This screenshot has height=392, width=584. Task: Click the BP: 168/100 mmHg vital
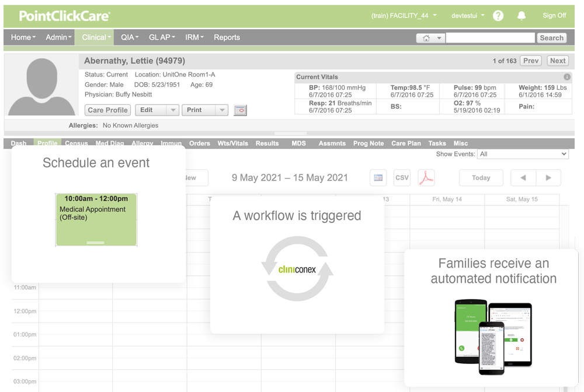pyautogui.click(x=337, y=87)
